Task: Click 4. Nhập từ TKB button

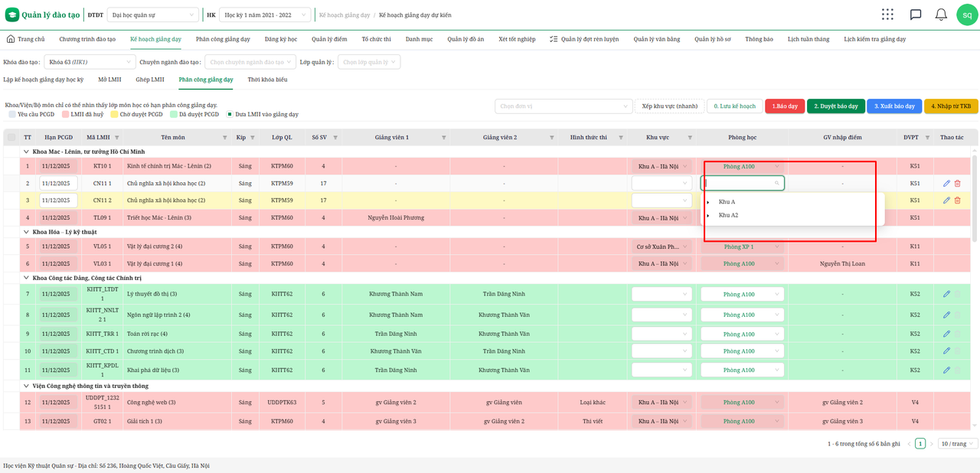Action: pos(951,106)
